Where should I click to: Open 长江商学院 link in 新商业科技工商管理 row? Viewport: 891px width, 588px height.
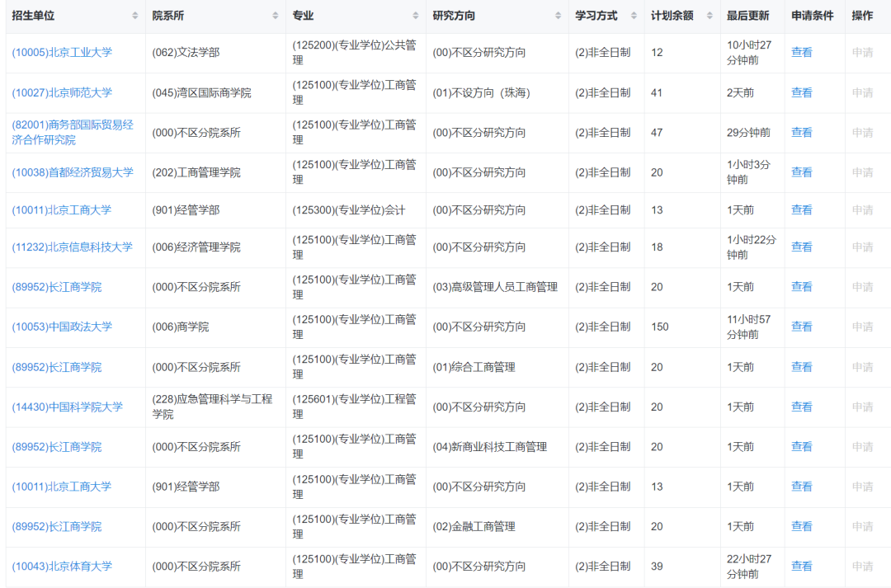coord(57,446)
